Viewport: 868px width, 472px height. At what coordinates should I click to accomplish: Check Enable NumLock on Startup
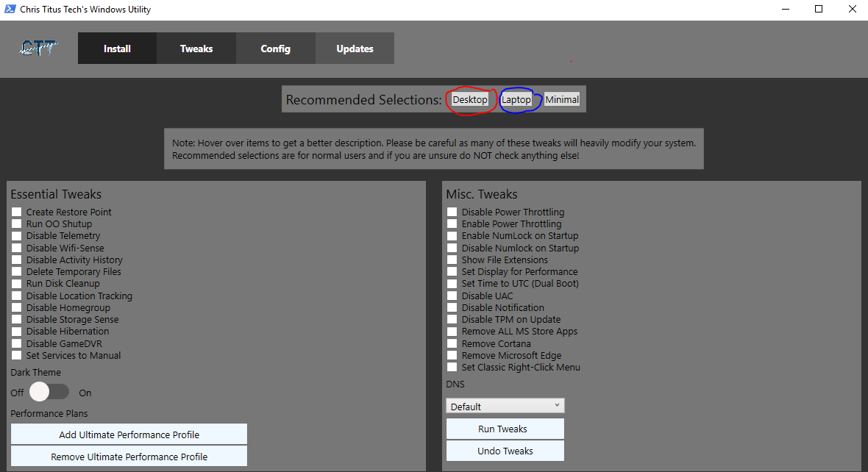[x=452, y=236]
